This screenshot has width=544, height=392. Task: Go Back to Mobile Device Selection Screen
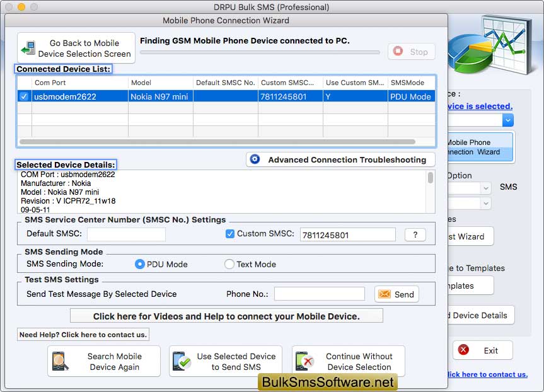pos(76,49)
